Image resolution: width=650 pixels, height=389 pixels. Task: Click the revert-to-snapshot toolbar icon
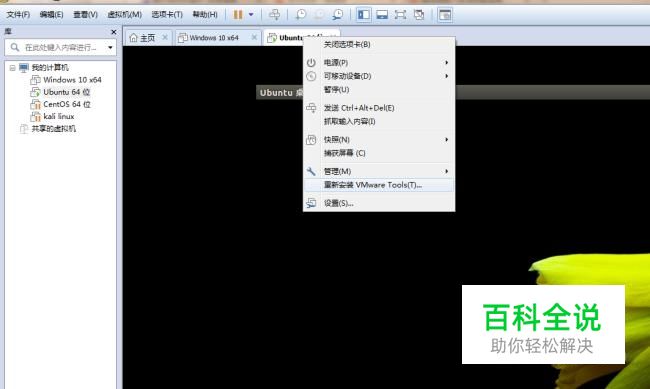[319, 15]
